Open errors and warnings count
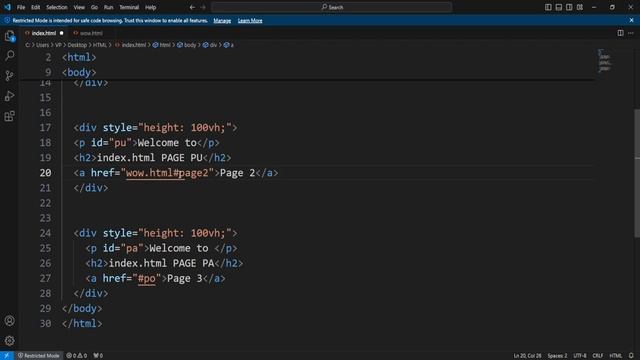The image size is (640, 360). tap(77, 356)
